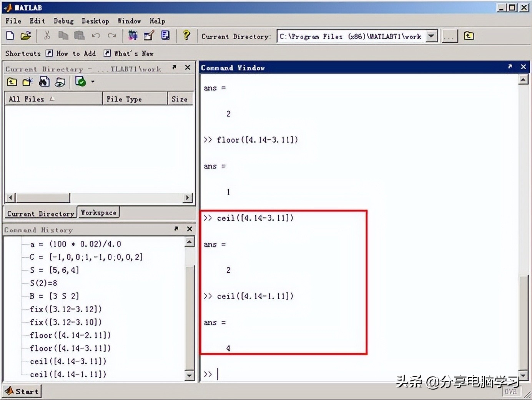
Task: Click Command History scroll up arrow
Action: (190, 242)
